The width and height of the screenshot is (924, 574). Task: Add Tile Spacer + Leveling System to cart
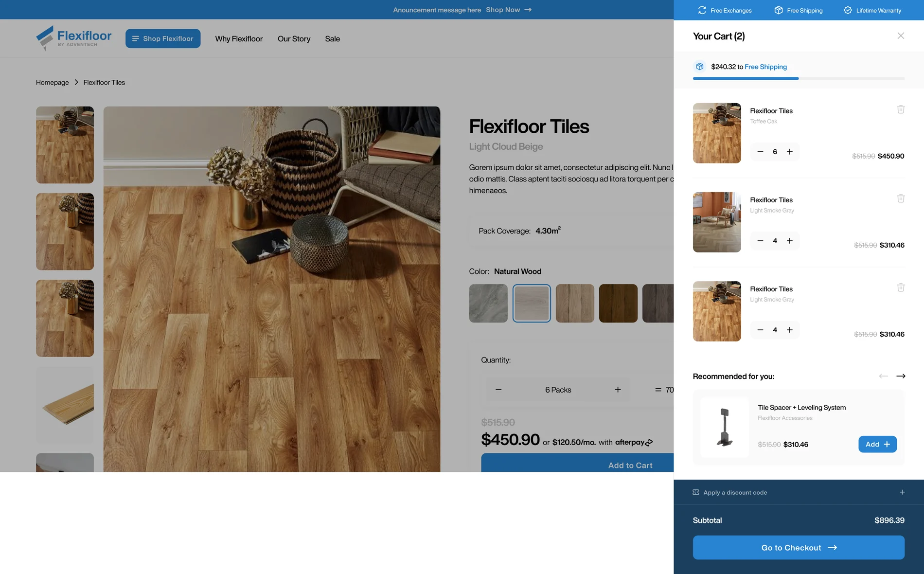pos(877,444)
